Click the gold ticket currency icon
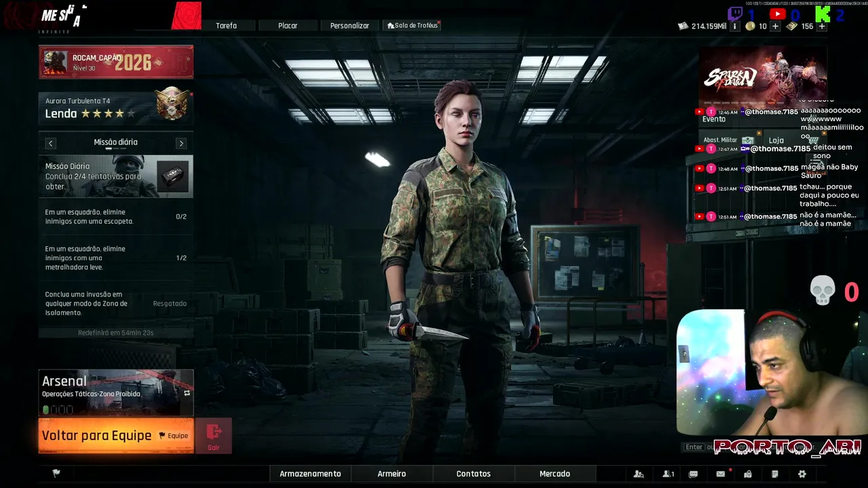This screenshot has height=488, width=868. point(792,26)
